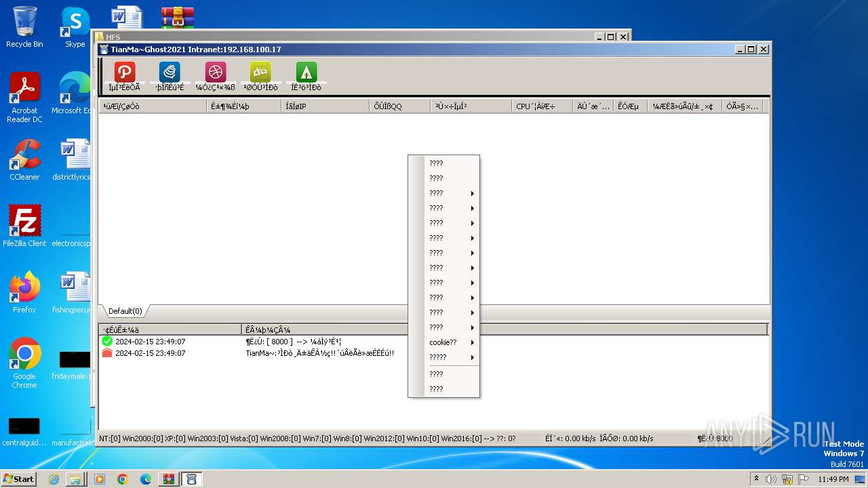This screenshot has height=488, width=868.
Task: Launch Internet Explorer from the taskbar
Action: [x=54, y=479]
